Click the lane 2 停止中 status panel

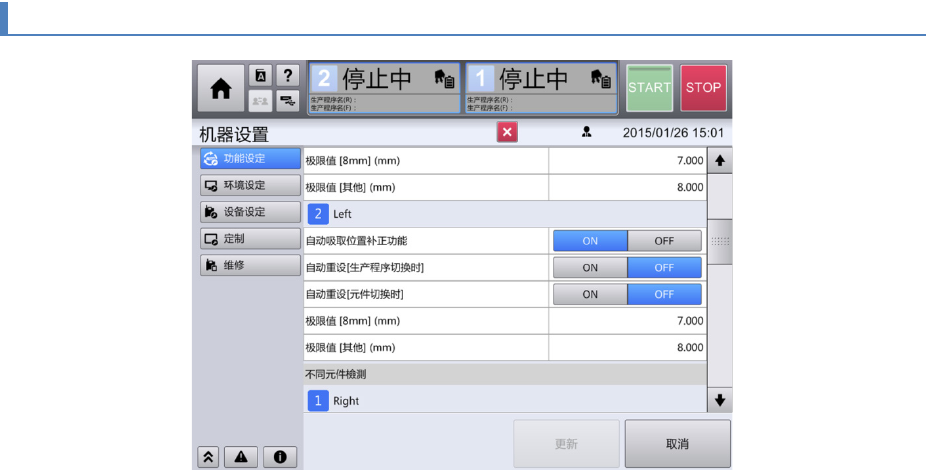pos(384,88)
